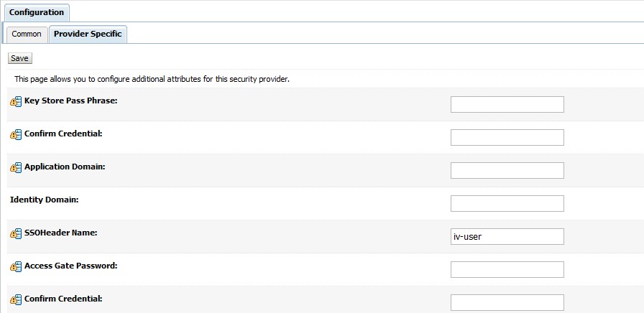Viewport: 644px width, 313px height.
Task: Click into the Application Domain text box
Action: [507, 171]
